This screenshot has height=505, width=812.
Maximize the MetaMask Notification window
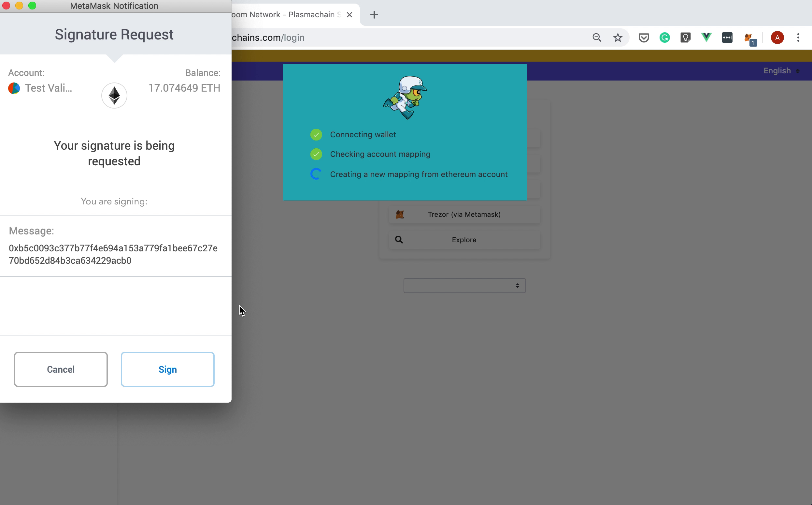click(x=32, y=6)
